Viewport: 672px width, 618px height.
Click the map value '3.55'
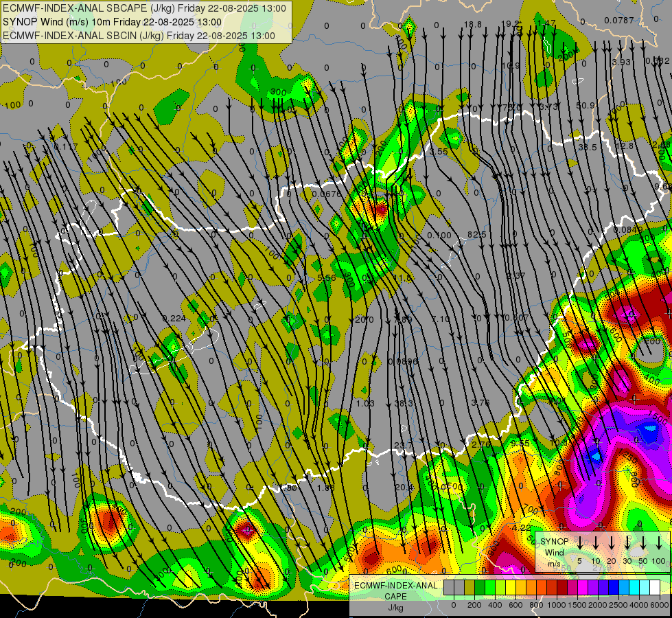click(x=439, y=151)
